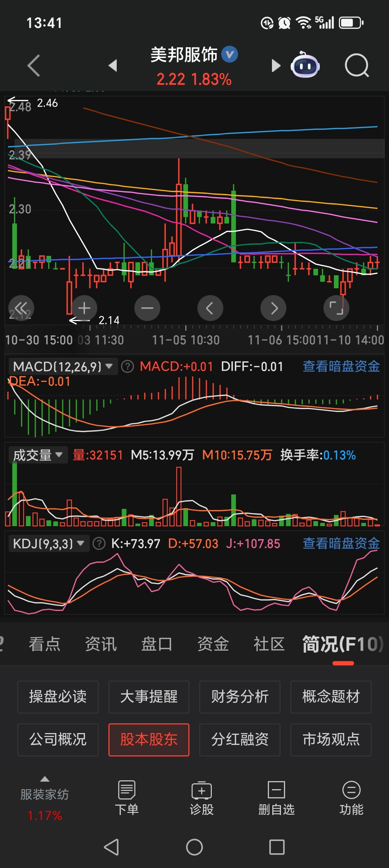Viewport: 389px width, 868px height.
Task: Tap the MACD:+0.01 value
Action: click(176, 367)
